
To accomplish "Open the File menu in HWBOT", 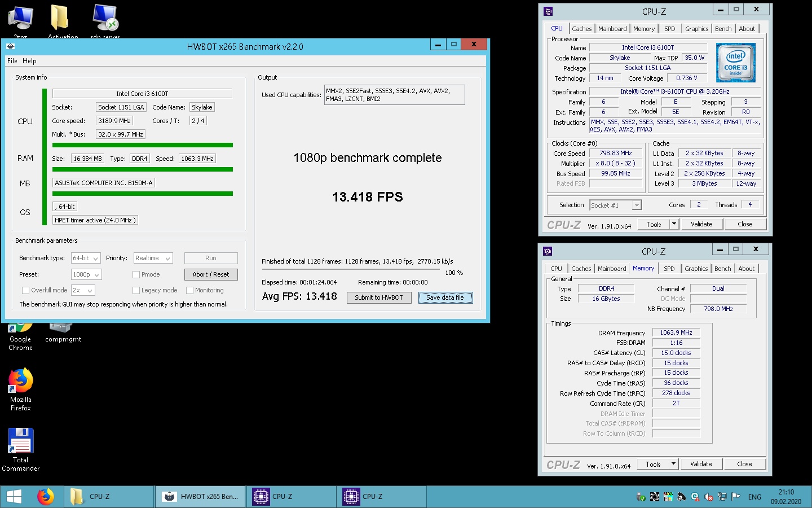I will (x=12, y=61).
